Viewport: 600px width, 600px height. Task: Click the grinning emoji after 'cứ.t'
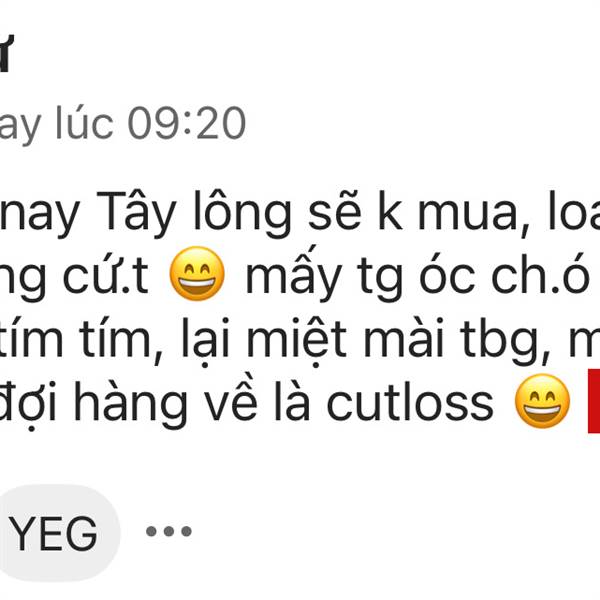click(x=197, y=274)
